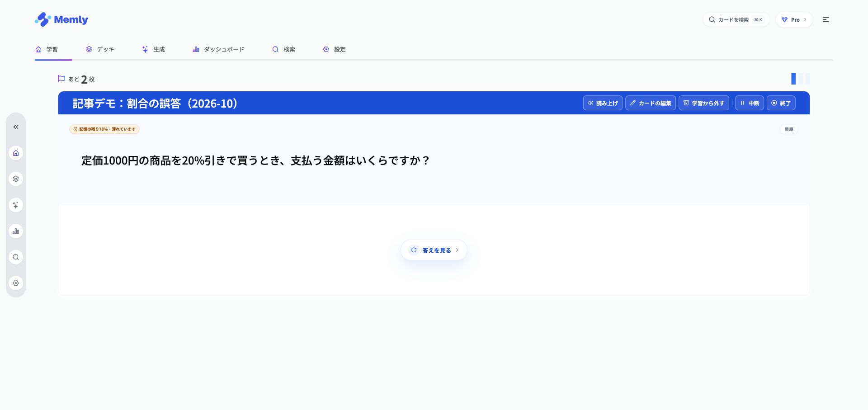Image resolution: width=868 pixels, height=410 pixels.
Task: Click the 問題 label badge
Action: point(789,129)
